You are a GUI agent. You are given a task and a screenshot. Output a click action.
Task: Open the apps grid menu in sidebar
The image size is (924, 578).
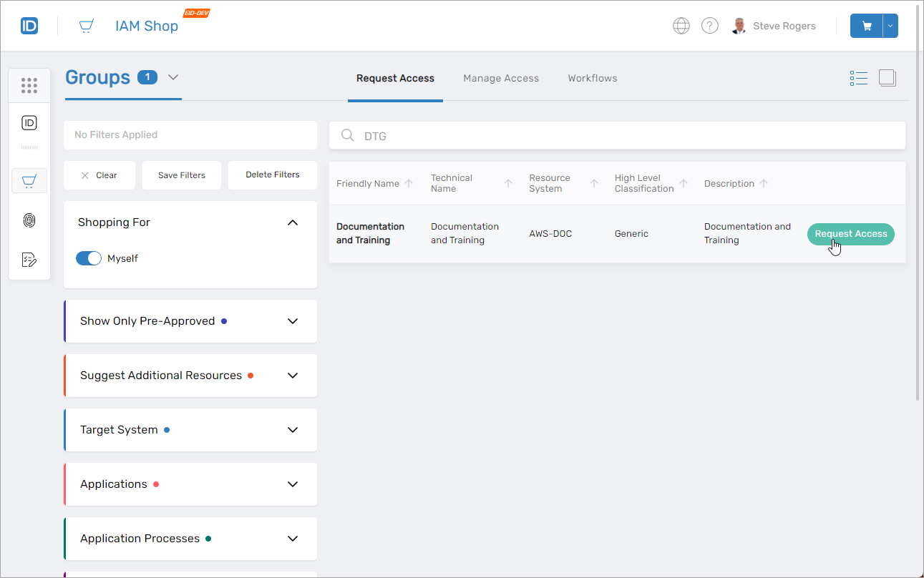coord(29,86)
